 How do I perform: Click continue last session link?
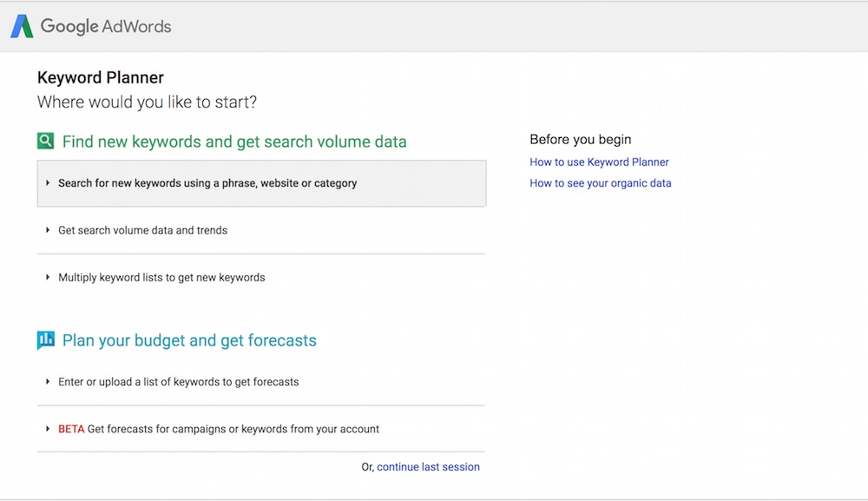(428, 466)
